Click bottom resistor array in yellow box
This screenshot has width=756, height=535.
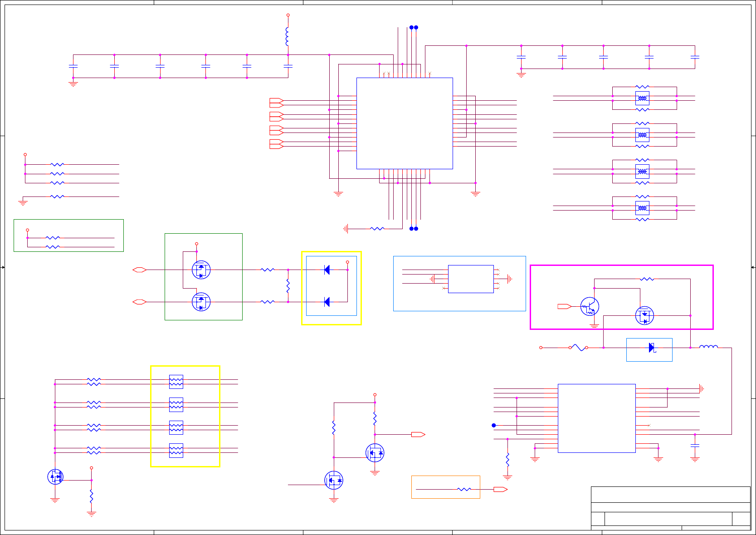[x=176, y=450]
